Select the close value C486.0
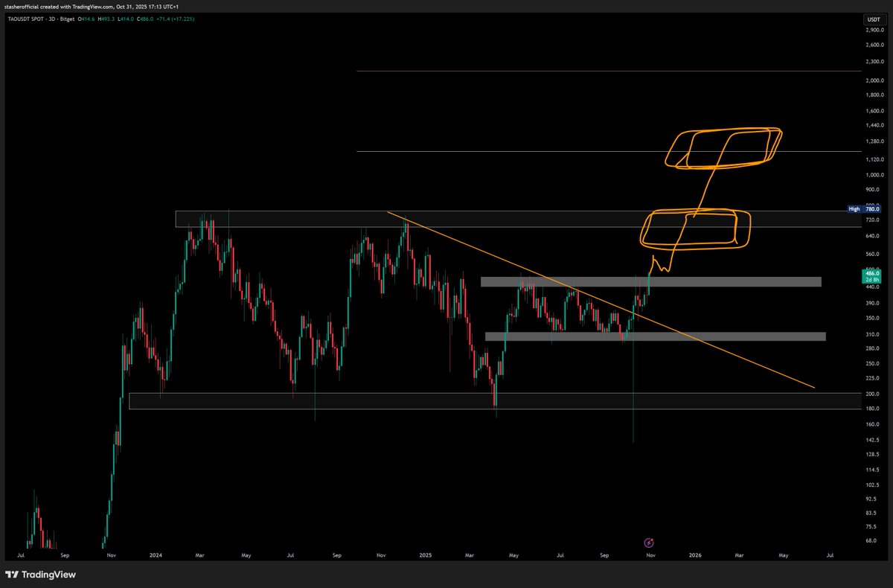Viewport: 893px width, 588px height. 145,19
